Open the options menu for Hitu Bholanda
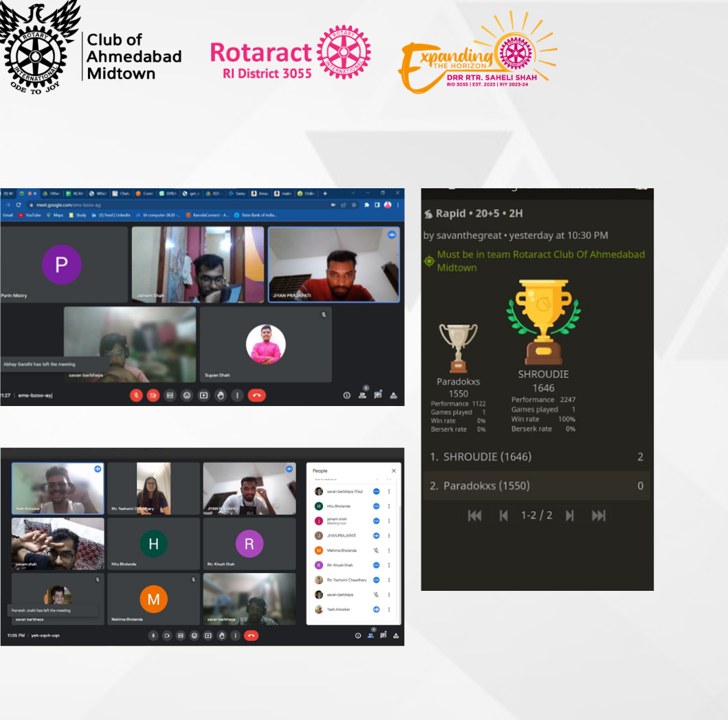 point(389,506)
